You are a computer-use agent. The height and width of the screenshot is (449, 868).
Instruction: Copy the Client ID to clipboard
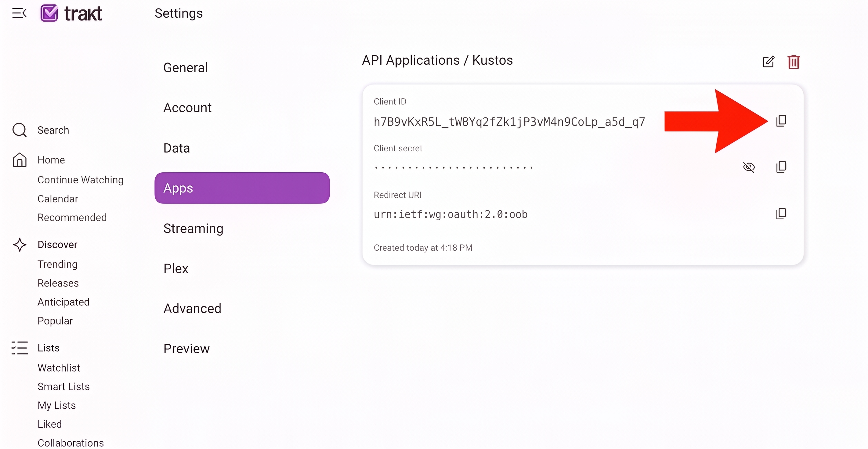click(x=781, y=120)
